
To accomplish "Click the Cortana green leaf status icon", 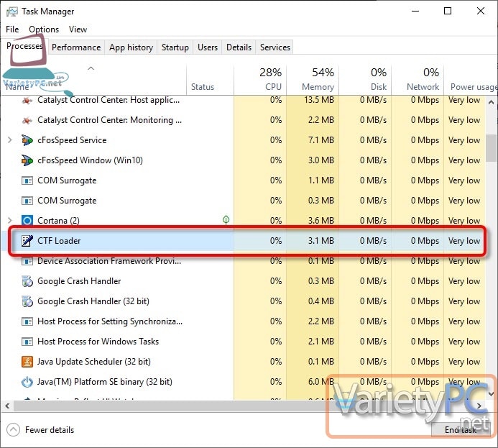I will tap(226, 219).
